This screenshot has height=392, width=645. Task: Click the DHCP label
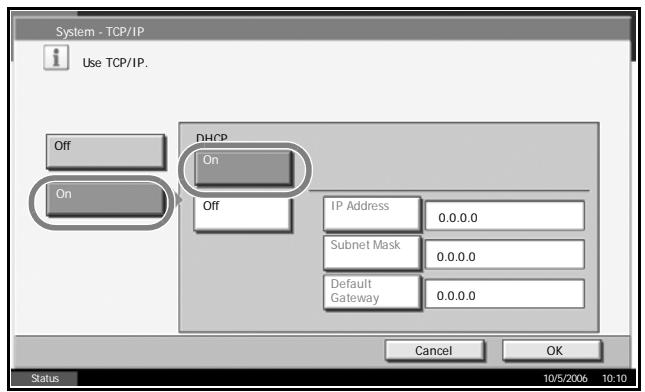[212, 138]
